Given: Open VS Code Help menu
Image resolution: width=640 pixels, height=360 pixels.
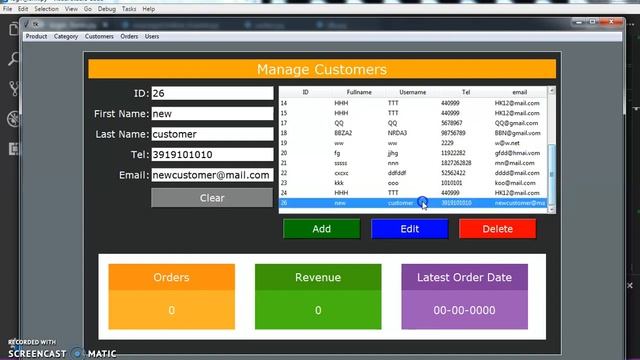Looking at the screenshot, I should point(149,9).
